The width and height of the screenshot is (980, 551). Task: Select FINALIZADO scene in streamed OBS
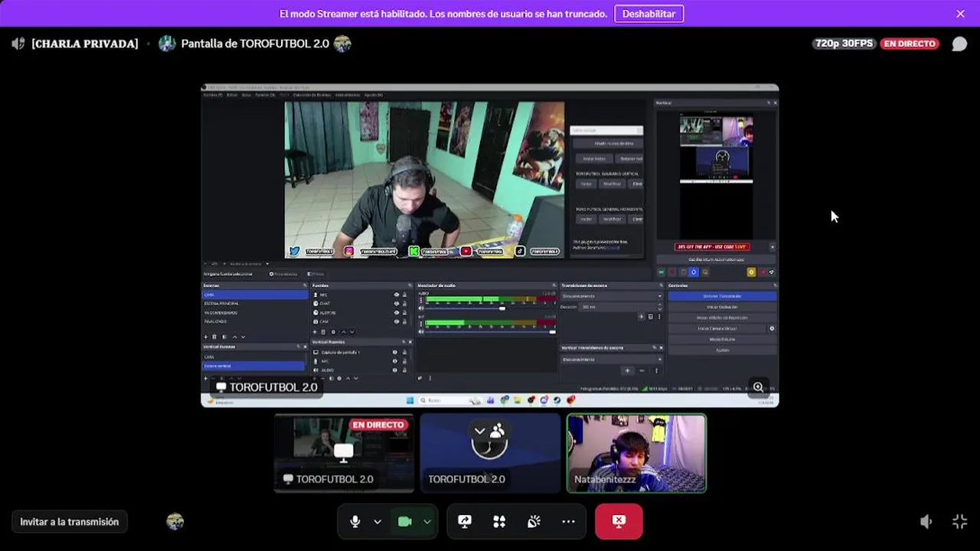255,321
